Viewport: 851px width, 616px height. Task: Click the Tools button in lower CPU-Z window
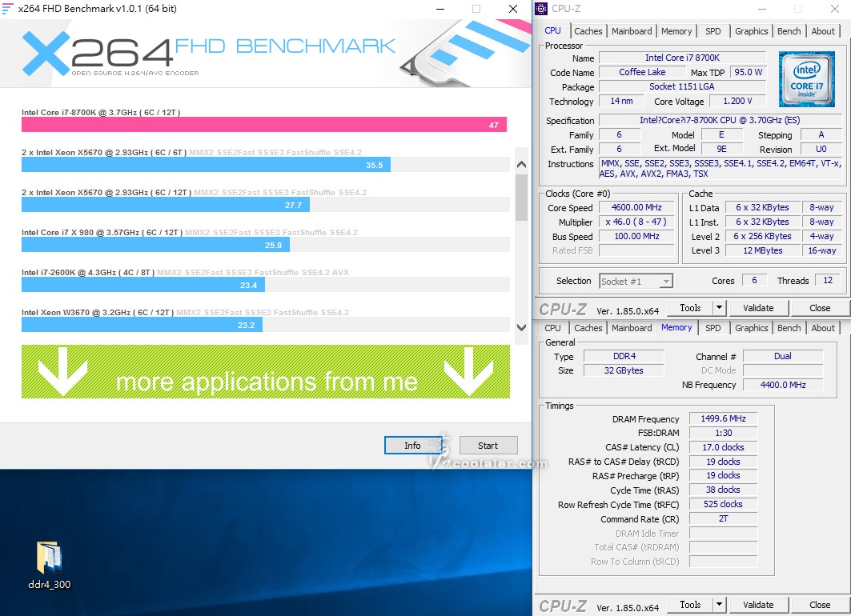click(x=690, y=605)
